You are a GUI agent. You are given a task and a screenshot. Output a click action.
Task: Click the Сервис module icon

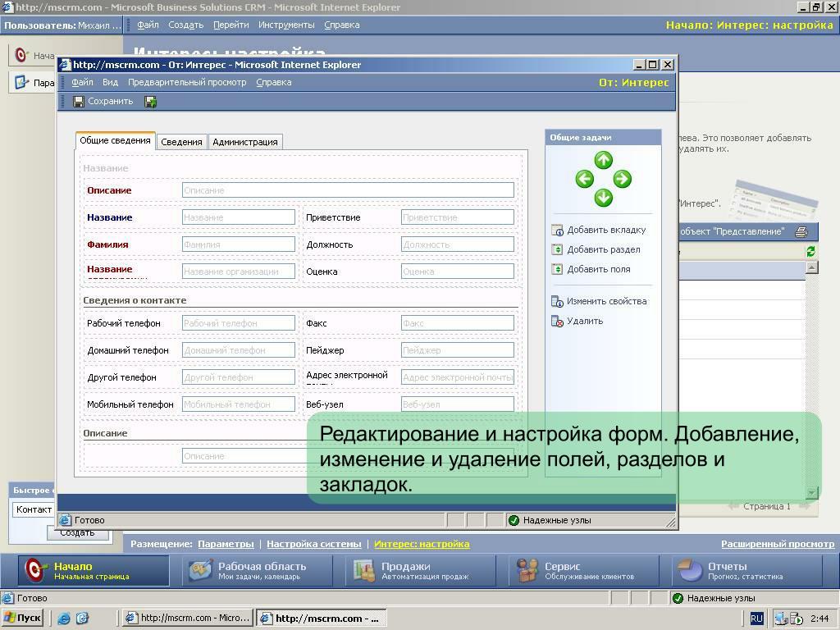tap(527, 571)
